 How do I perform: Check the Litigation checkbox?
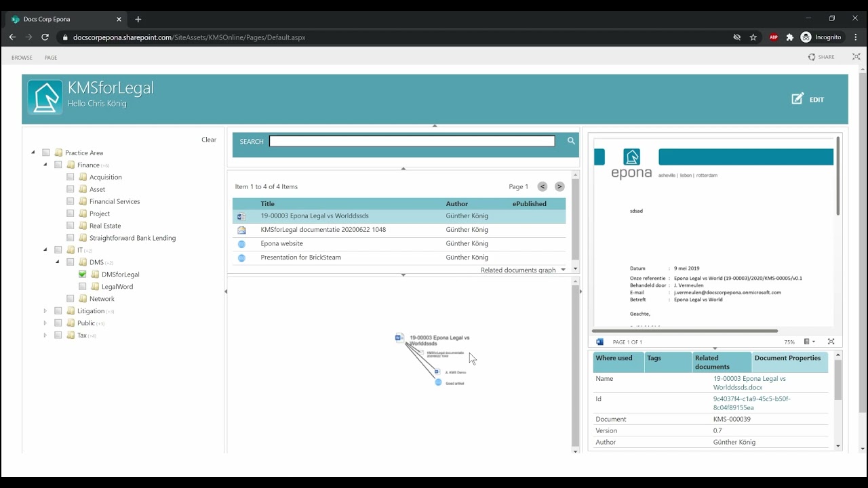[58, 311]
